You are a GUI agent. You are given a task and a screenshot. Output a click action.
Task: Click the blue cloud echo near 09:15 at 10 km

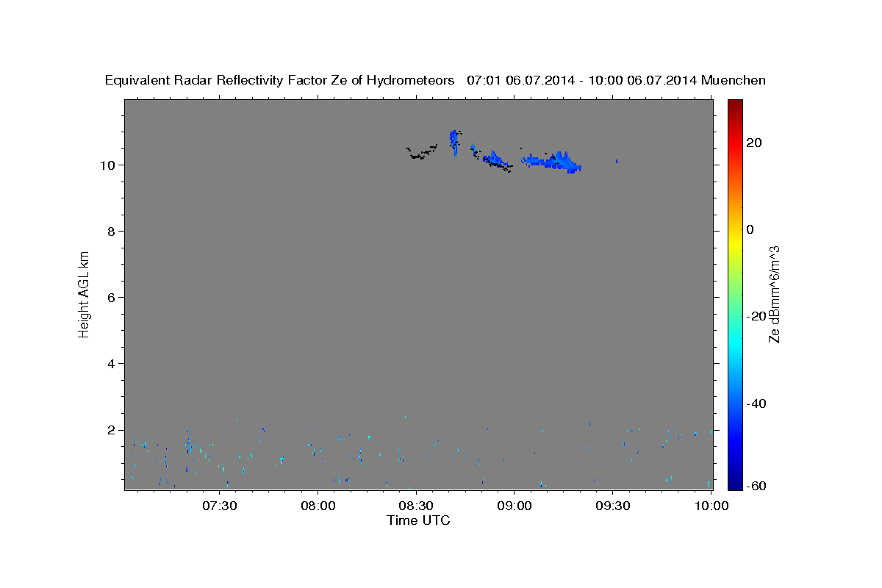pos(553,162)
